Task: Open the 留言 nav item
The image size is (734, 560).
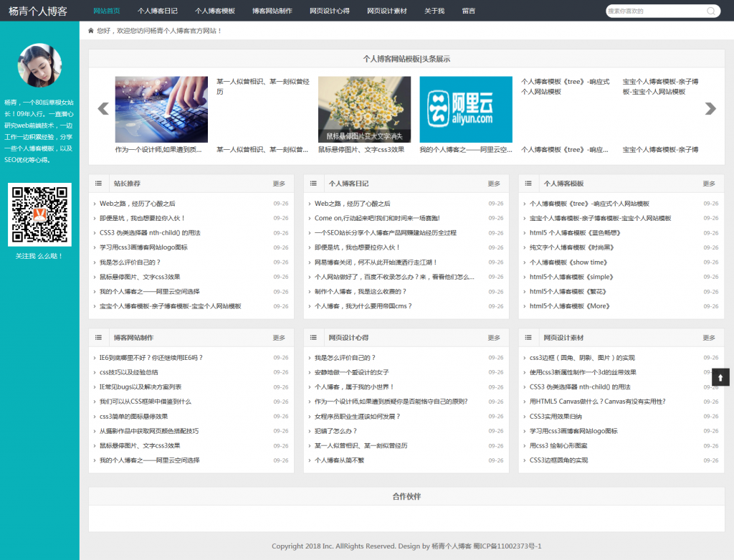Action: point(469,11)
